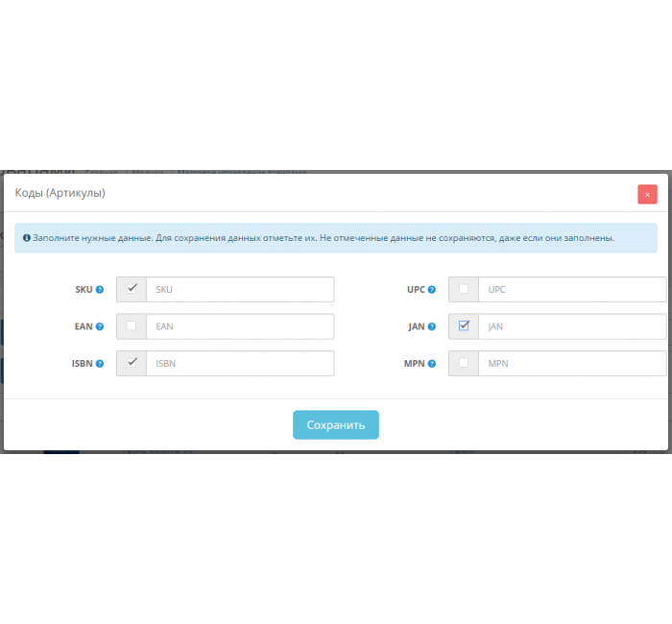This screenshot has width=672, height=624.
Task: Focus the SKU text field
Action: point(240,289)
